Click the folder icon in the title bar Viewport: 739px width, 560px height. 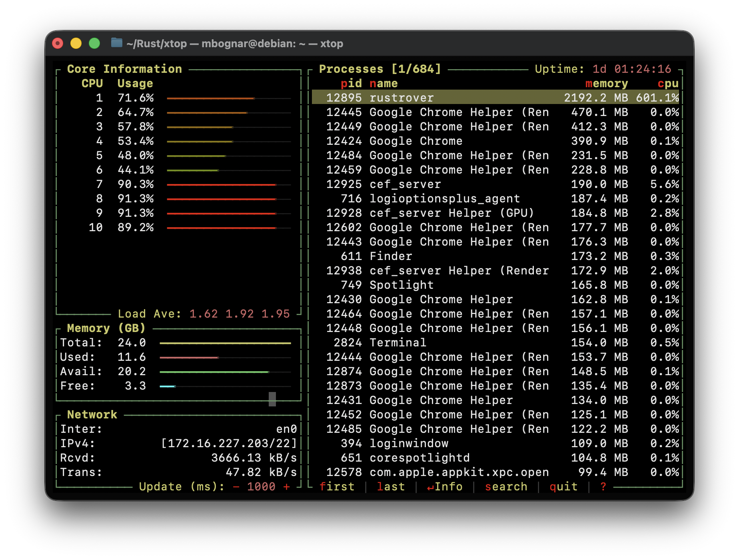click(116, 43)
